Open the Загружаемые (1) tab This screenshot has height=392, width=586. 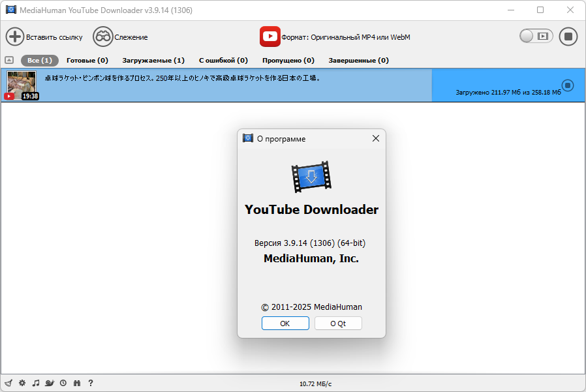coord(153,61)
